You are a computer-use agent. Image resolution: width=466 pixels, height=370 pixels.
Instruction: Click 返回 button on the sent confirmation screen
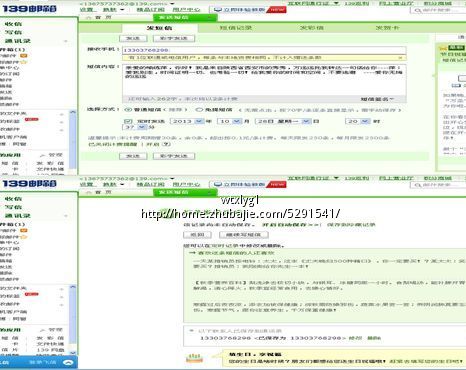pyautogui.click(x=197, y=235)
